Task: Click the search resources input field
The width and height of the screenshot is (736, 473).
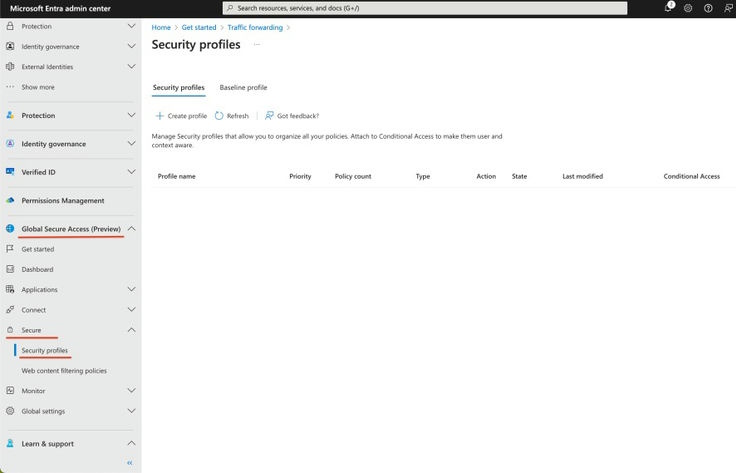Action: [x=425, y=8]
